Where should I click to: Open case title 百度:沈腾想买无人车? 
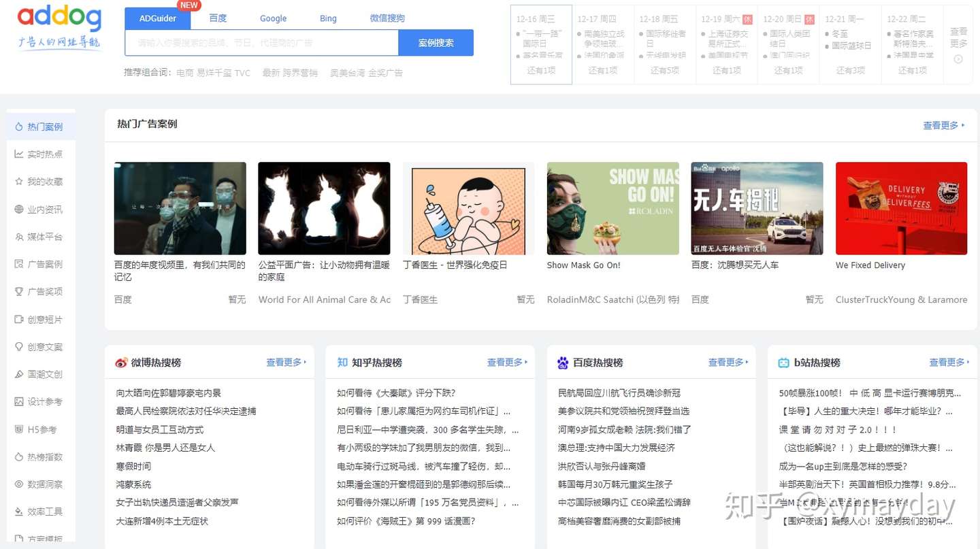(x=735, y=265)
